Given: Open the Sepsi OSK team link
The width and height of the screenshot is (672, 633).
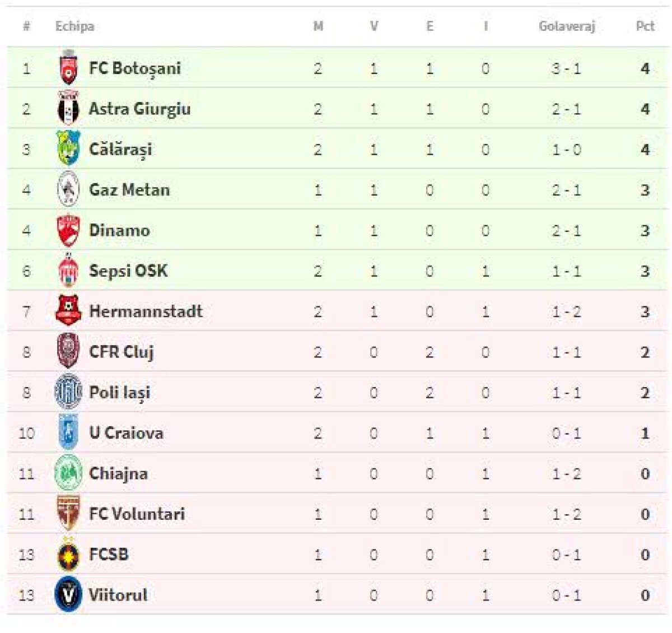Looking at the screenshot, I should (x=128, y=271).
